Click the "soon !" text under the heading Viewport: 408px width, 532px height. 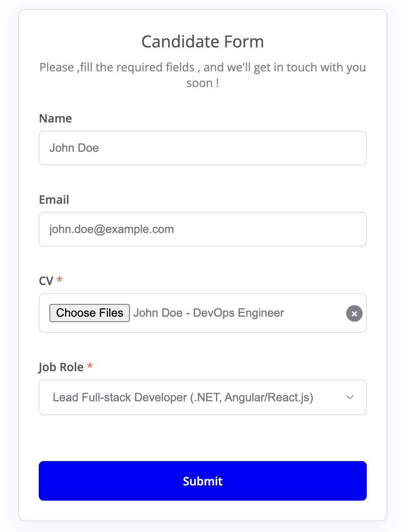coord(202,83)
